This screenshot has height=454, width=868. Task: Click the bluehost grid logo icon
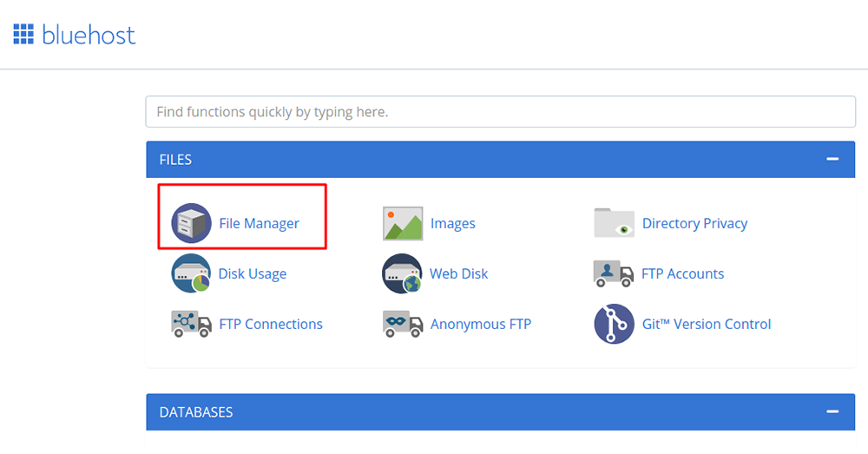pyautogui.click(x=23, y=35)
